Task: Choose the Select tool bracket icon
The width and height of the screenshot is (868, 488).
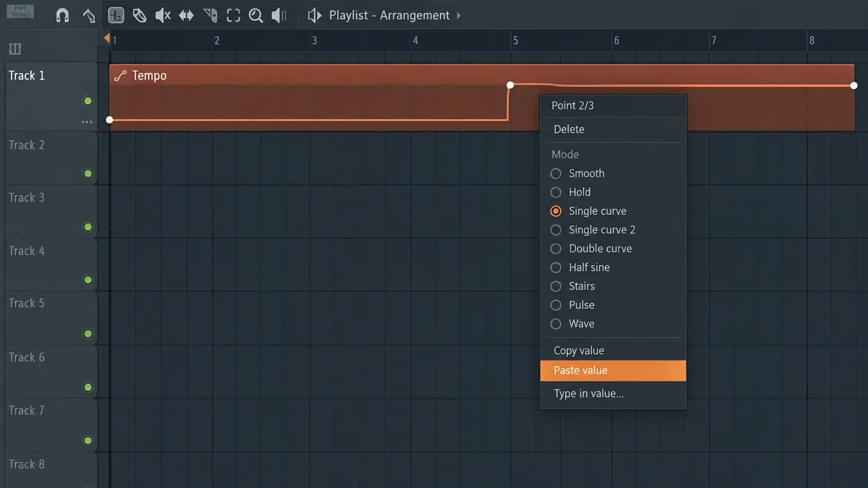Action: (233, 15)
